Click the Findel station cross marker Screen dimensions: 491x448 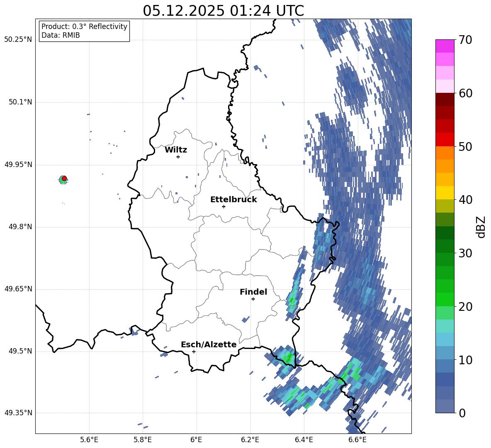[253, 299]
